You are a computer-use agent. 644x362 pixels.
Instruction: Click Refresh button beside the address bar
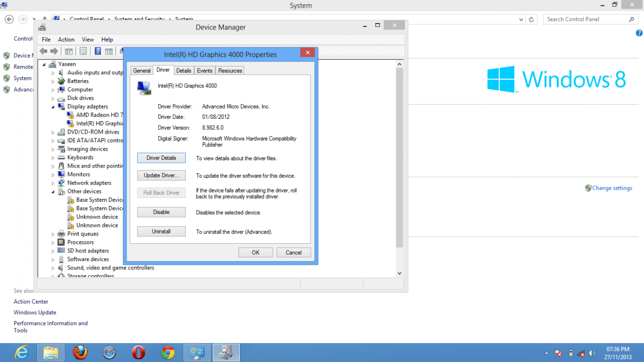tap(532, 19)
